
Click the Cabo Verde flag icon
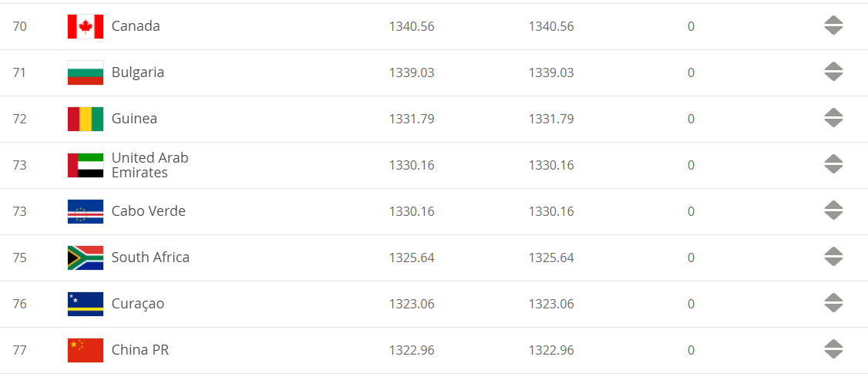(x=86, y=211)
